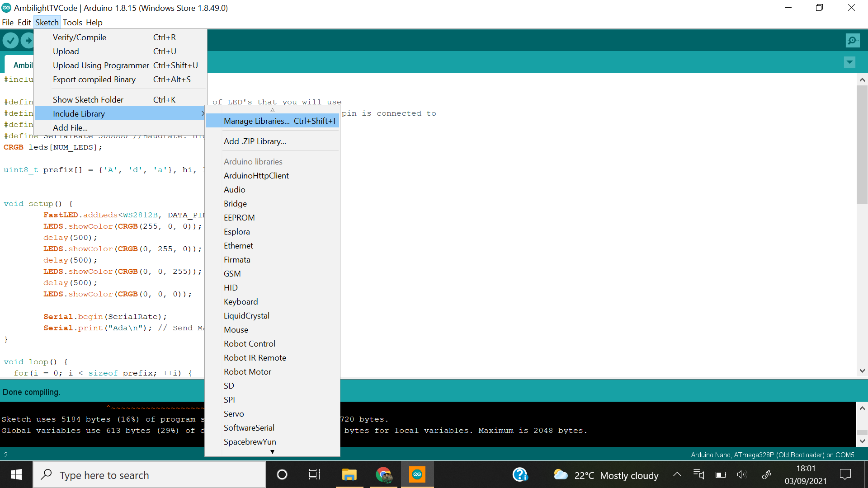This screenshot has height=488, width=868.
Task: Open Chrome from the taskbar
Action: pyautogui.click(x=383, y=474)
